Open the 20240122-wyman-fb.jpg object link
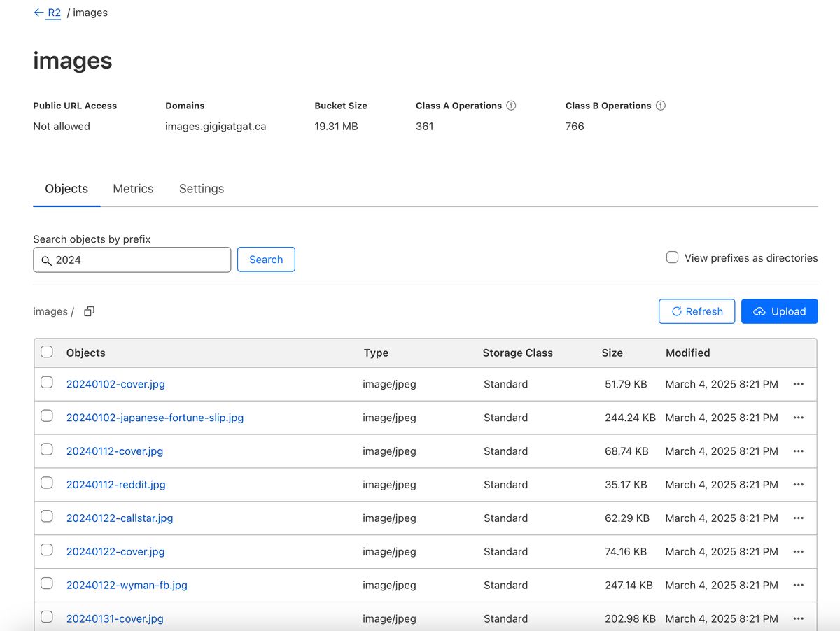Viewport: 840px width, 631px height. pos(127,586)
